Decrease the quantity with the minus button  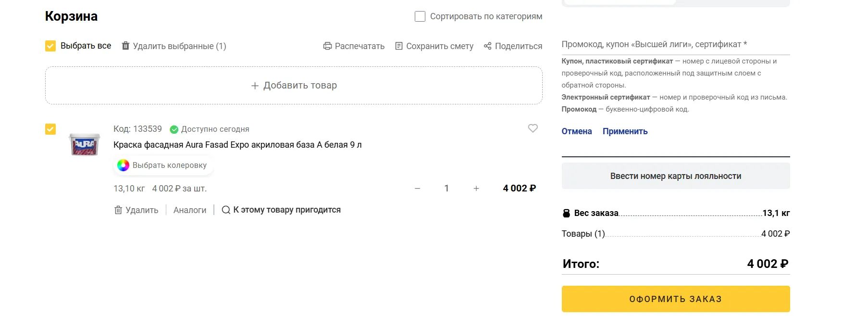pos(417,189)
